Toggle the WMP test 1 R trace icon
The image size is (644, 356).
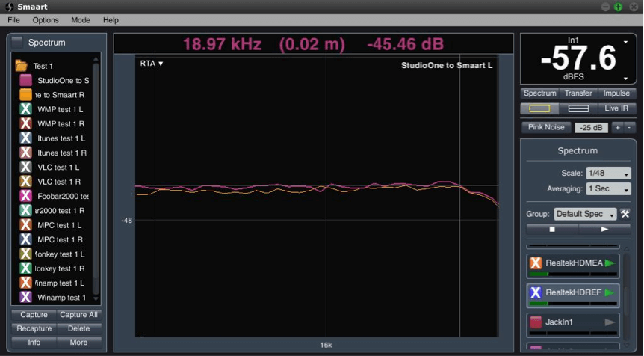[x=25, y=123]
